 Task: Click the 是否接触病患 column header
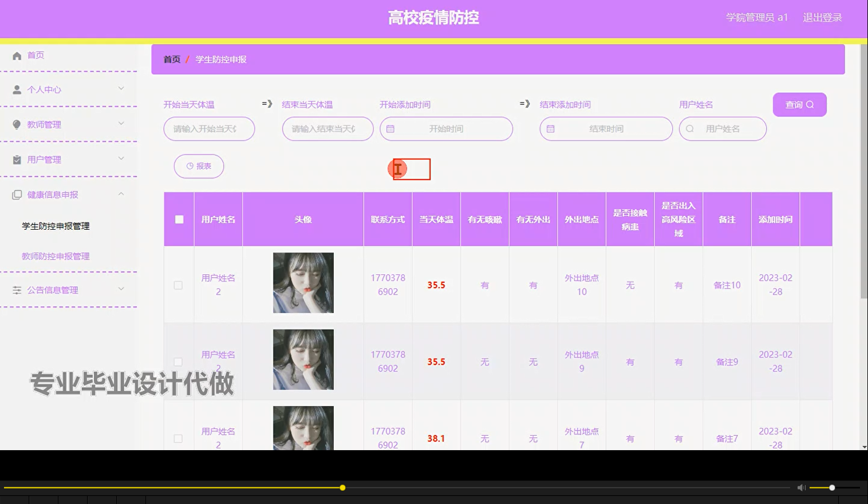click(630, 220)
